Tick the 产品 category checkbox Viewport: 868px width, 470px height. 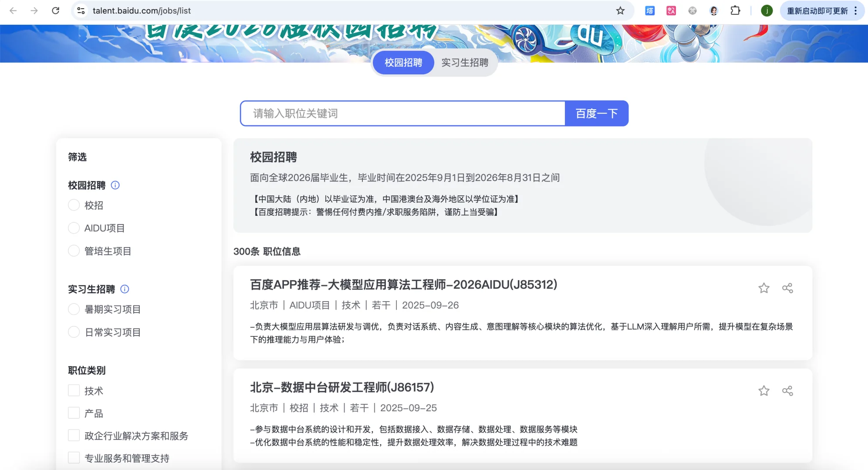(x=74, y=413)
